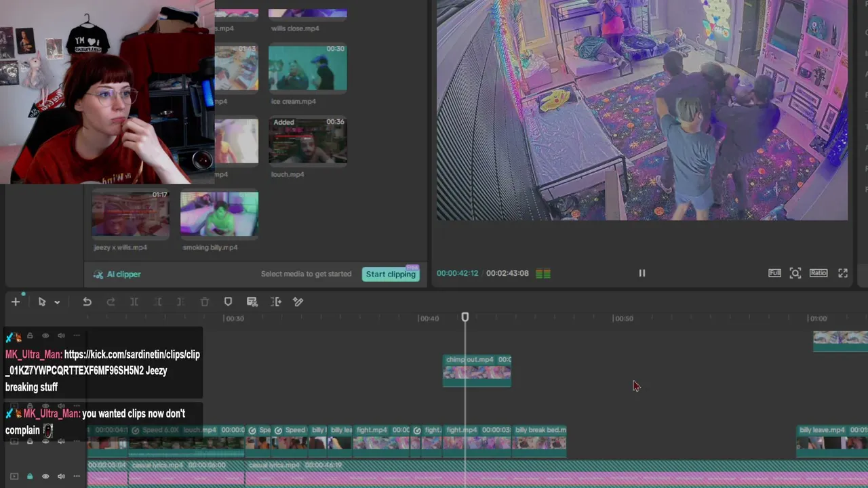Click the magic wand pencil icon
Image resolution: width=868 pixels, height=488 pixels.
(x=298, y=302)
